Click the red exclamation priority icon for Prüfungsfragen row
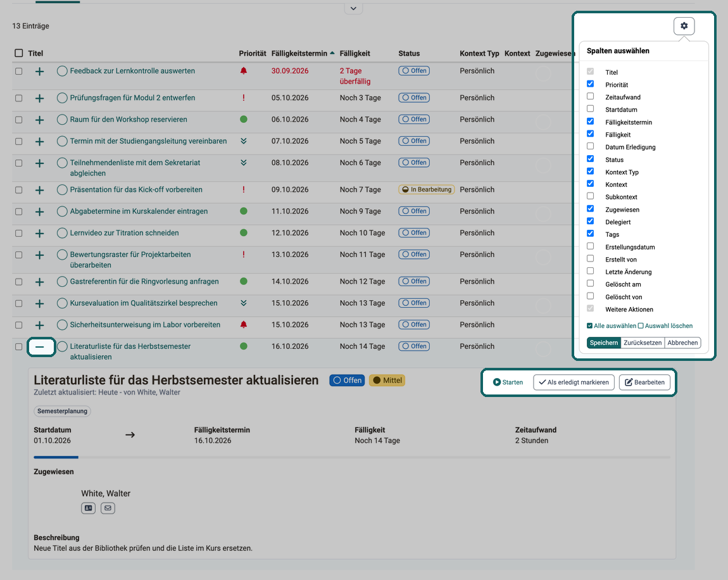Viewport: 728px width, 580px height. point(243,98)
